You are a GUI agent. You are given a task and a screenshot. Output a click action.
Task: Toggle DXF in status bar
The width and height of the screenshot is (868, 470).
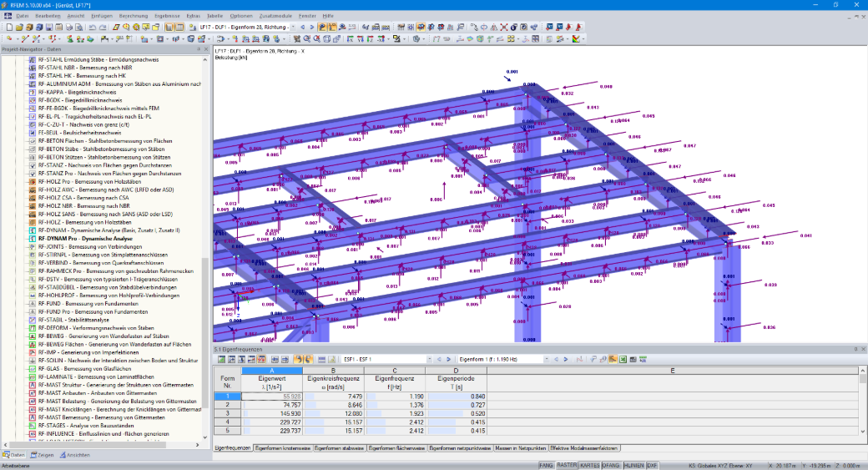(652, 466)
